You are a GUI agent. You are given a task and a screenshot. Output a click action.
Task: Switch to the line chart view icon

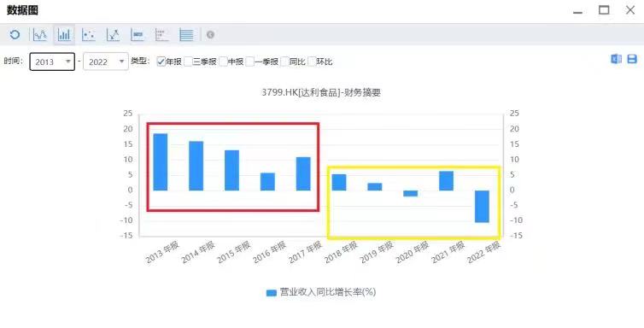(40, 35)
